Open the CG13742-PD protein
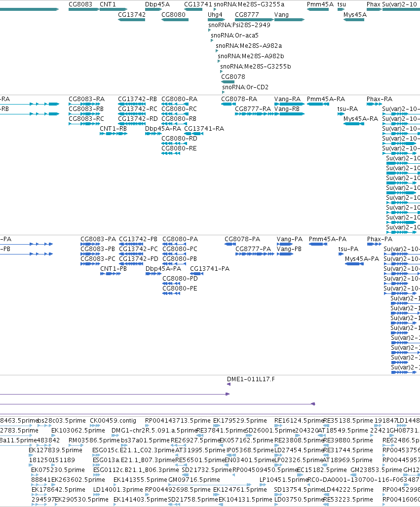This screenshot has width=420, height=507. (x=139, y=258)
